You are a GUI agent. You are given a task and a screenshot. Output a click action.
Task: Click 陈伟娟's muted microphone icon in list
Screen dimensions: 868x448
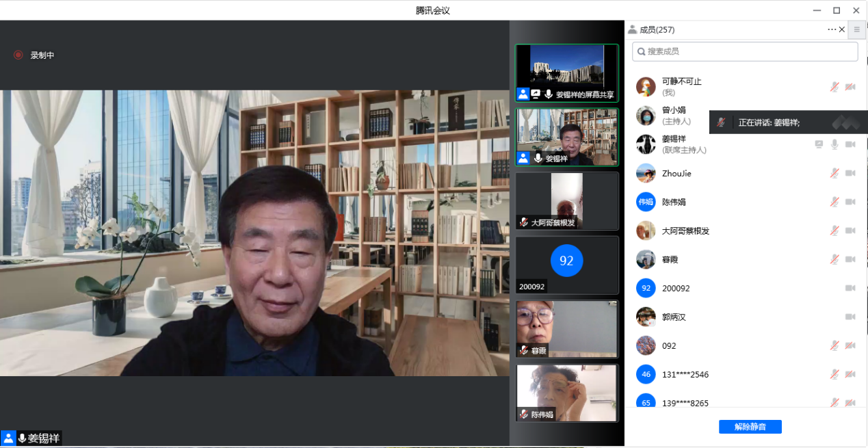point(834,202)
